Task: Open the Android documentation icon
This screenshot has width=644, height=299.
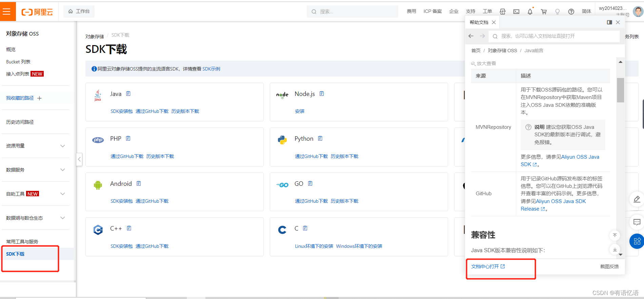Action: [x=139, y=183]
